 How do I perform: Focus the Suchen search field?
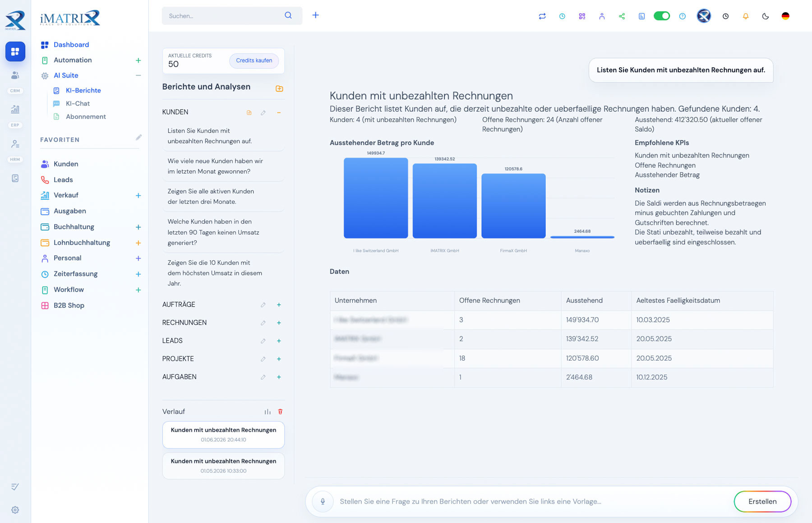click(232, 16)
